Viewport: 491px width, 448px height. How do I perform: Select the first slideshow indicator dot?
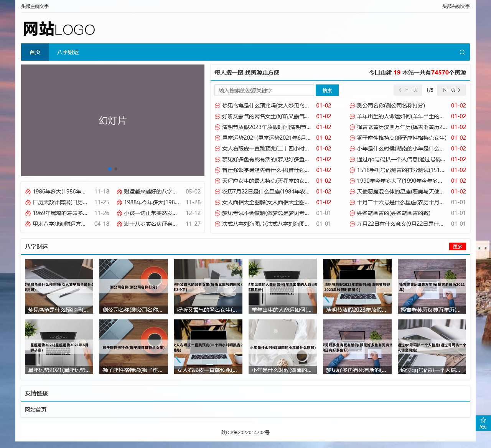[110, 169]
